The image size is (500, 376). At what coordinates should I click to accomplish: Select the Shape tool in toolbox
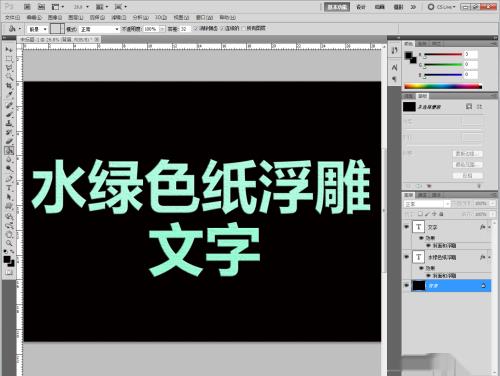pos(9,207)
